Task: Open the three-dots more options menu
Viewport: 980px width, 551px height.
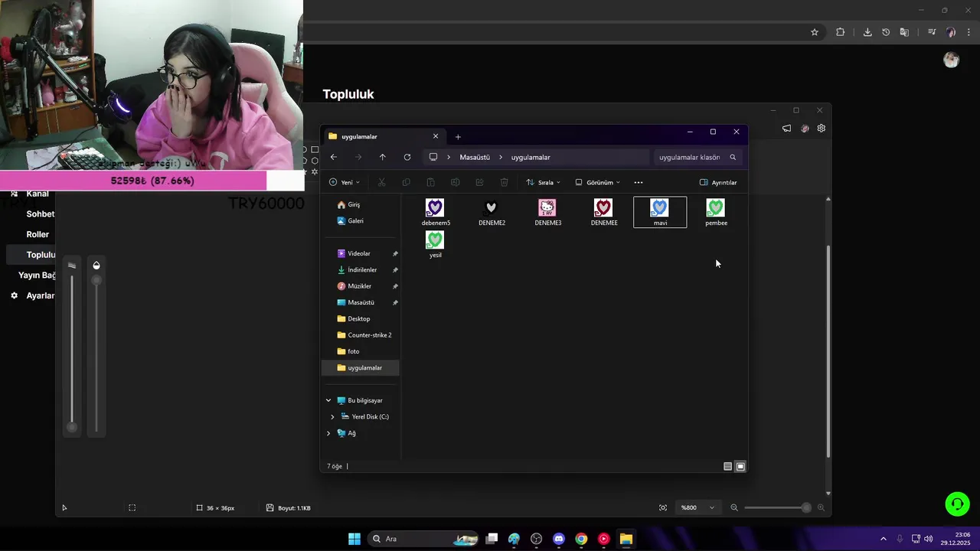Action: (639, 182)
